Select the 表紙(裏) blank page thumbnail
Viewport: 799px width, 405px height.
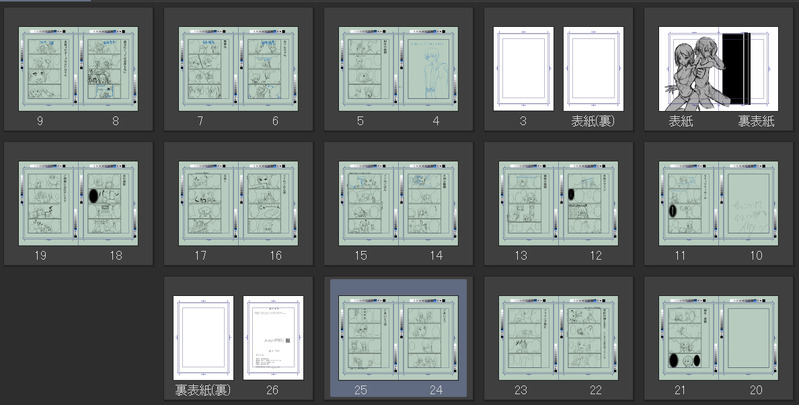[594, 69]
